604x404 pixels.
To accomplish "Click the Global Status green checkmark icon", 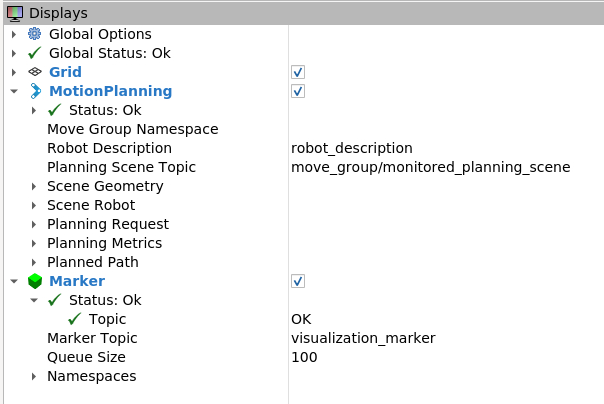I will [x=35, y=53].
